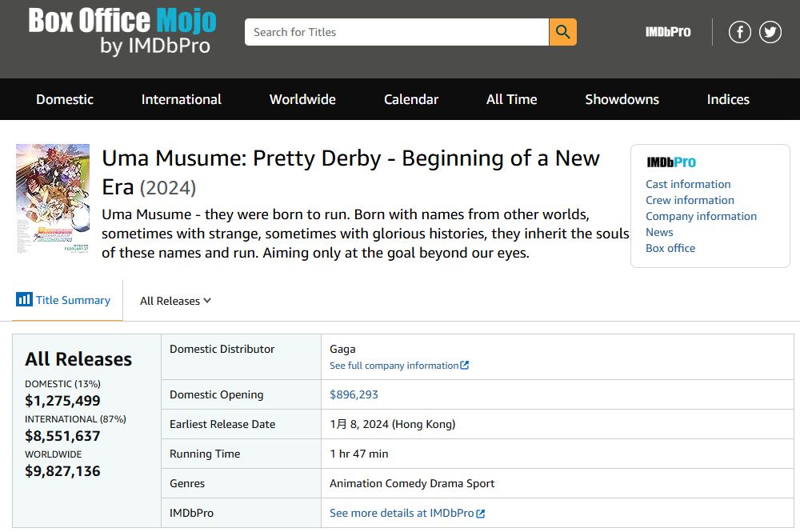This screenshot has width=800, height=532.
Task: Select the Title Summary tab
Action: (67, 300)
